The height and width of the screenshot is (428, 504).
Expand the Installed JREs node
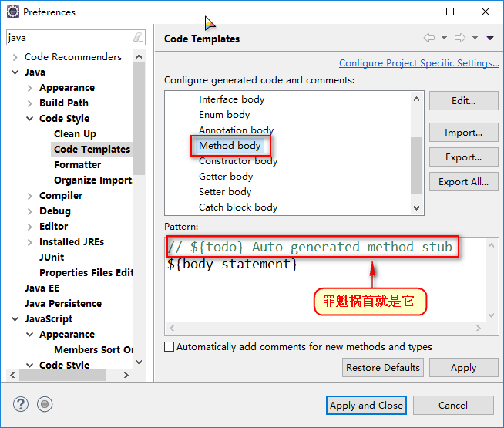29,242
